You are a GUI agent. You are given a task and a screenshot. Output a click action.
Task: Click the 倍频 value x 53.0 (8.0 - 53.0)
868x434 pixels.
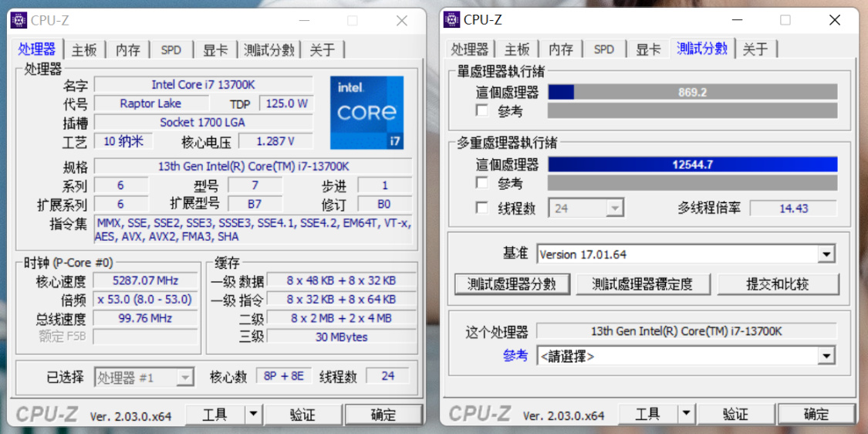pos(145,300)
